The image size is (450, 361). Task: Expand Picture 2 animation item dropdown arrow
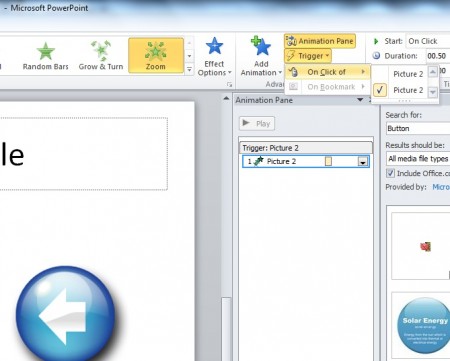363,162
